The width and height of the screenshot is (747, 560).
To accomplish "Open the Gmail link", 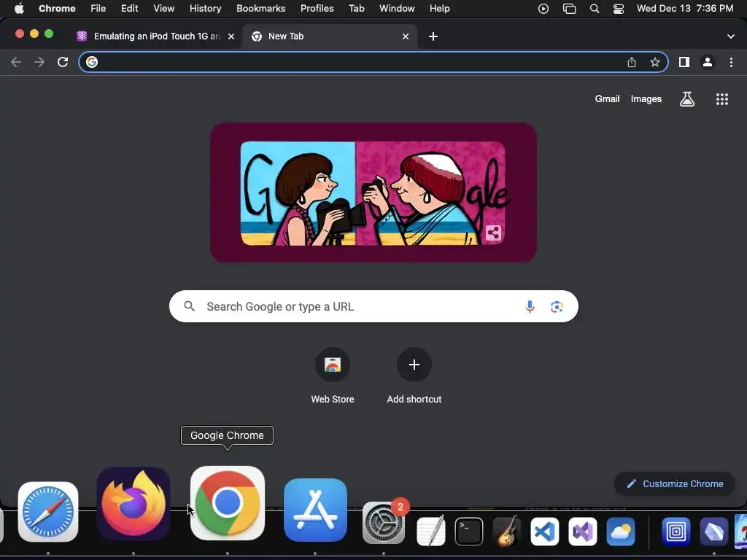I will click(x=607, y=99).
